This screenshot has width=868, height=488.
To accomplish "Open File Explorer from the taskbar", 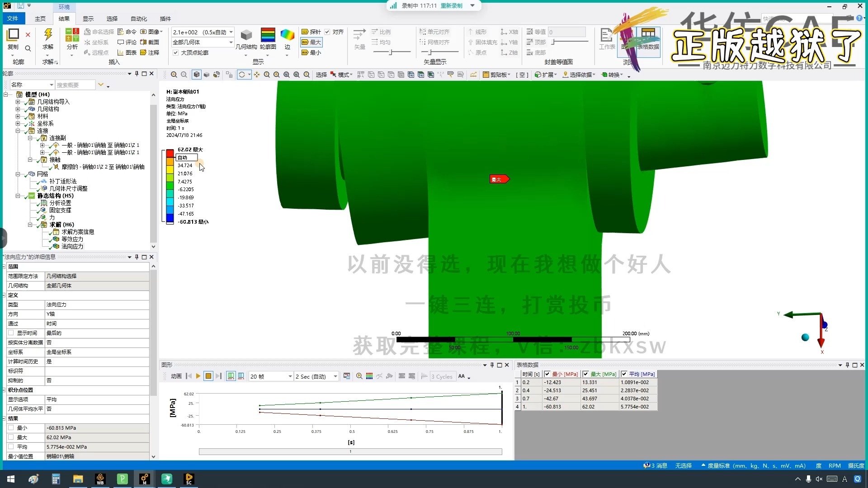I will pos(78,479).
